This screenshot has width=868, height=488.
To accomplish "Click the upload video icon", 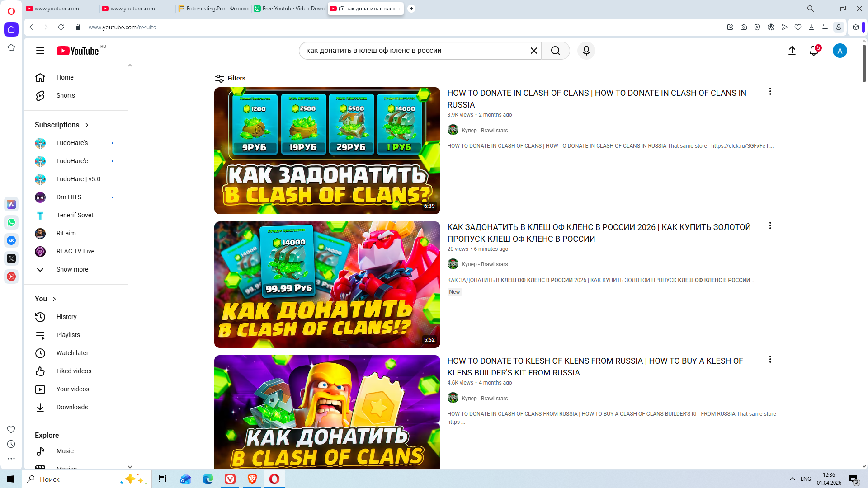I will (x=792, y=51).
